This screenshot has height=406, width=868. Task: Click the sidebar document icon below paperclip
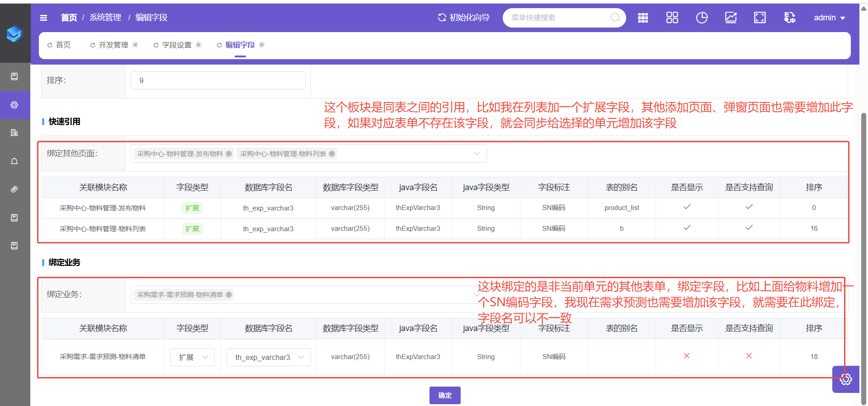click(x=14, y=218)
